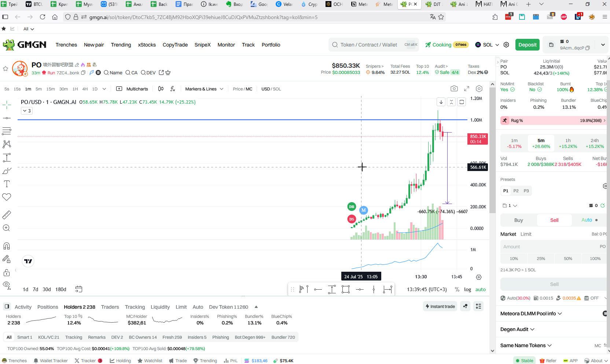Open the chart type candles icon
This screenshot has height=364, width=610.
(x=161, y=89)
